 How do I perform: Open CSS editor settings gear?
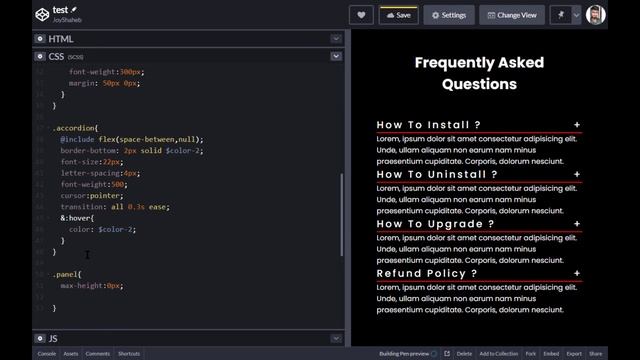point(40,56)
